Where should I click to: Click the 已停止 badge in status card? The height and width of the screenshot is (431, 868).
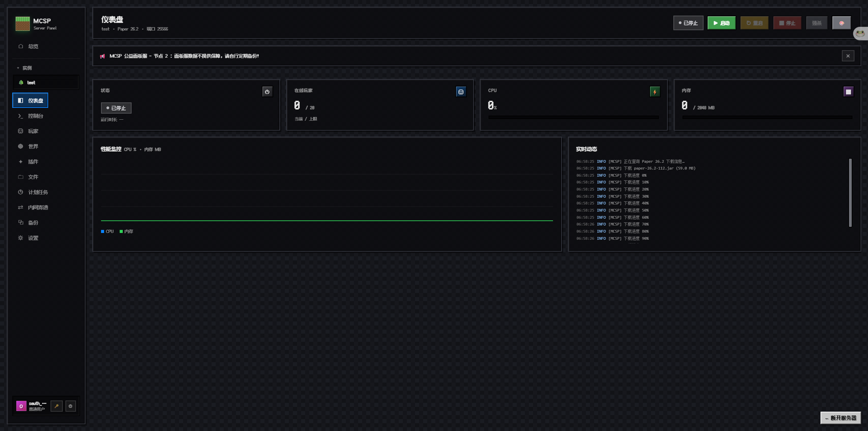coord(116,108)
